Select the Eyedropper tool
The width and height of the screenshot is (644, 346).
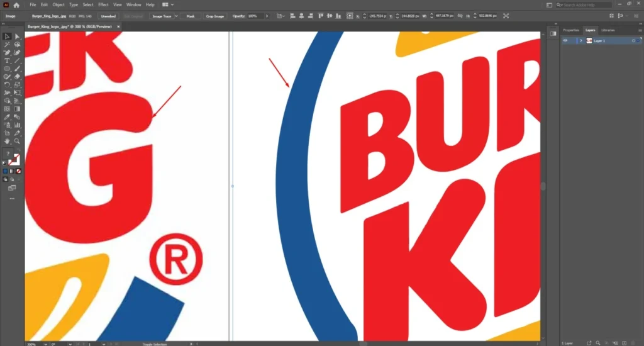7,117
